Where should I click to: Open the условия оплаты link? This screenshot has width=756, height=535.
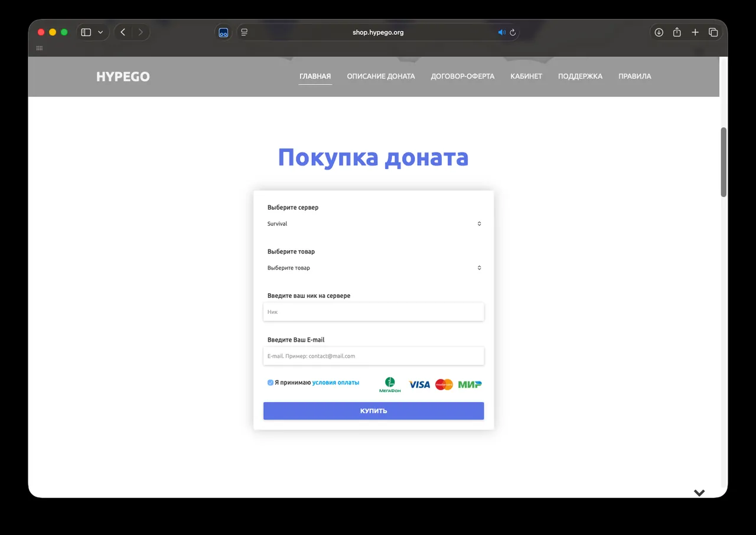coord(335,382)
